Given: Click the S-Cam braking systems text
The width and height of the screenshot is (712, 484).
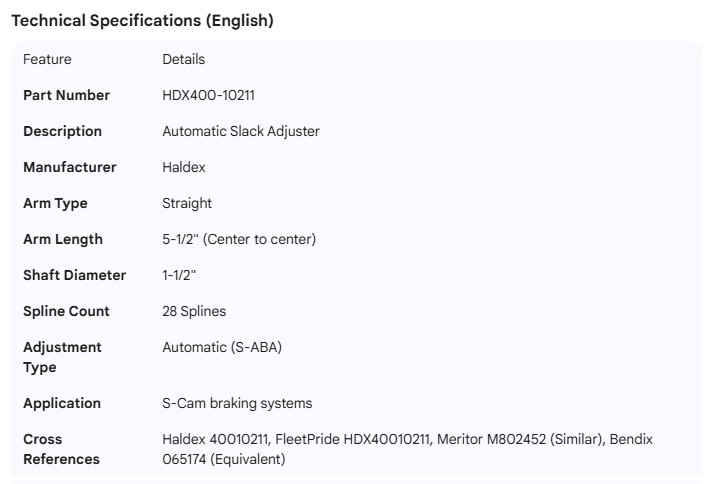Looking at the screenshot, I should (x=237, y=403).
